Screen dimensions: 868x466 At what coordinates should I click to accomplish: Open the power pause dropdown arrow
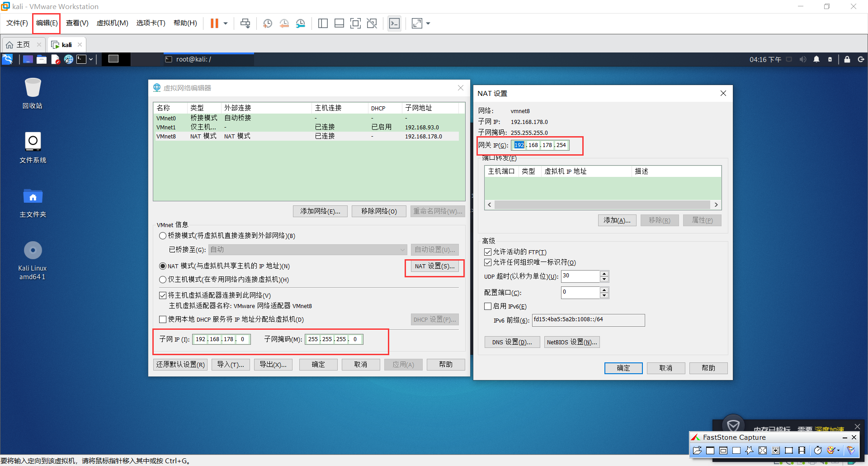tap(225, 23)
